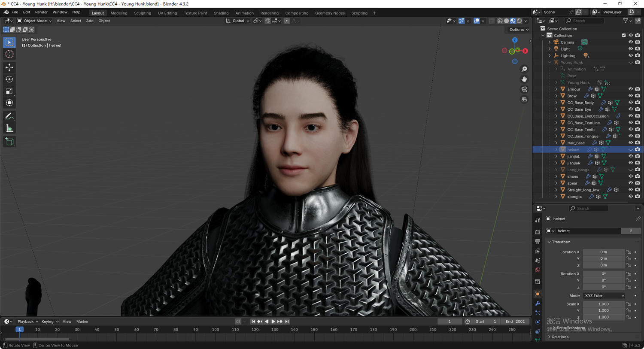
Task: Select the Transform tool
Action: click(9, 103)
